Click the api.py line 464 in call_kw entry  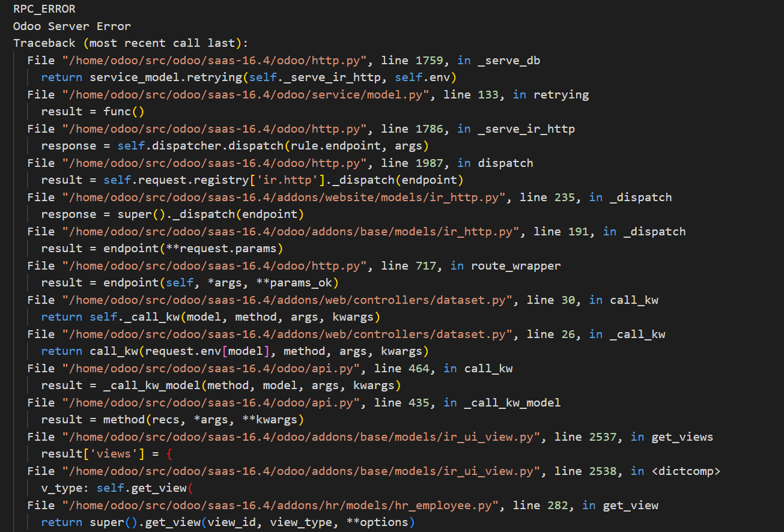(270, 368)
